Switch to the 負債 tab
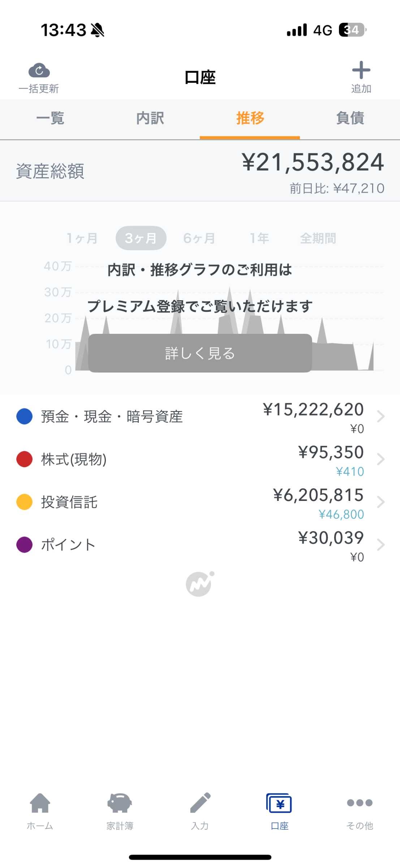The image size is (400, 868). point(350,118)
